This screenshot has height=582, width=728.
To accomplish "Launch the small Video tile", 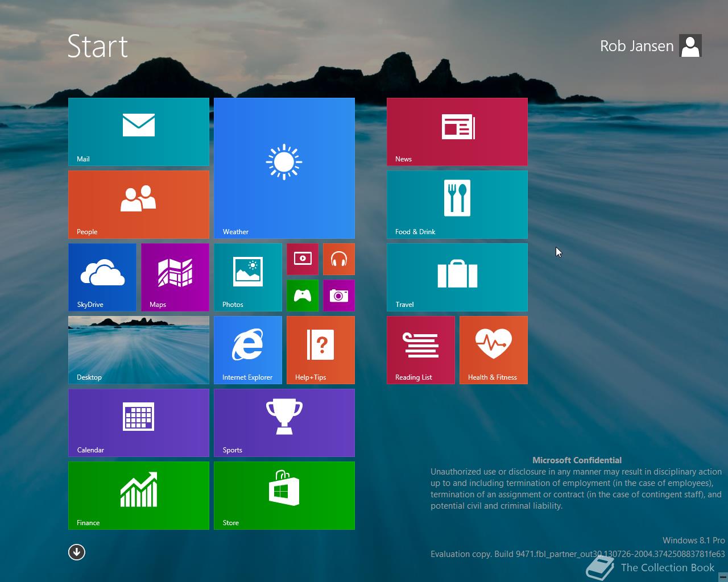I will click(303, 259).
